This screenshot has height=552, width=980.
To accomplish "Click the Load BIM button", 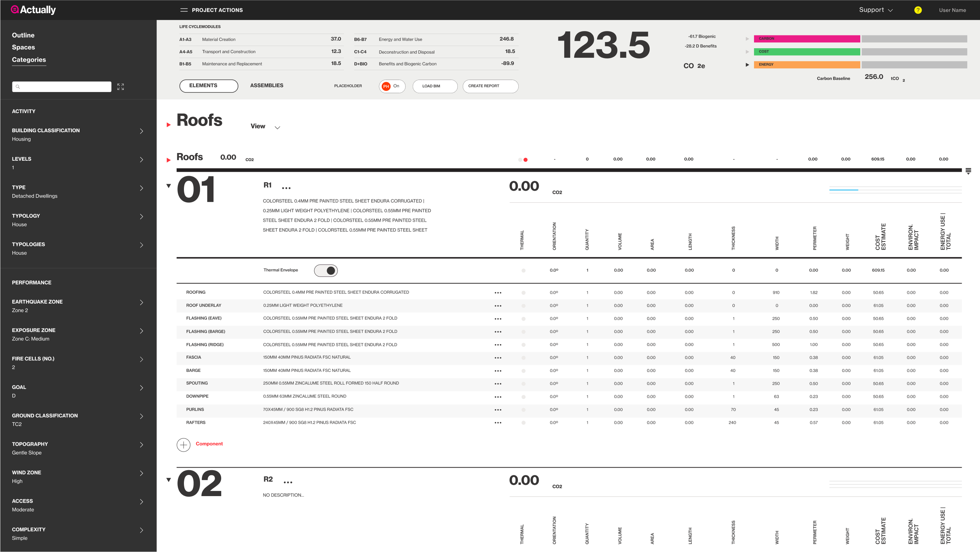I will [x=435, y=86].
